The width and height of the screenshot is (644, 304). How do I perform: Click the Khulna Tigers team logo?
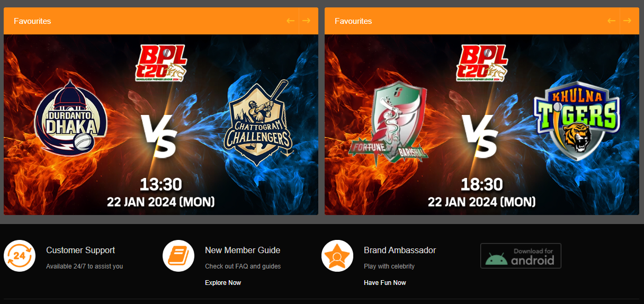pos(576,119)
